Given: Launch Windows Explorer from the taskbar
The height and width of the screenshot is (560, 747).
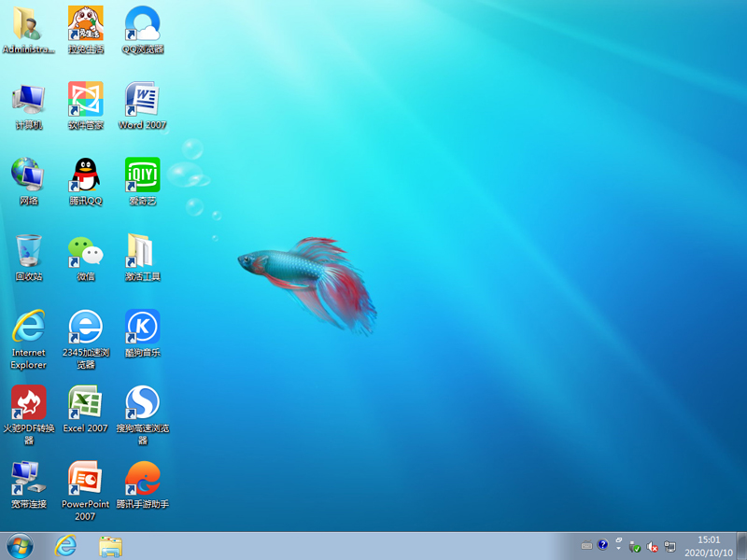Looking at the screenshot, I should (111, 546).
